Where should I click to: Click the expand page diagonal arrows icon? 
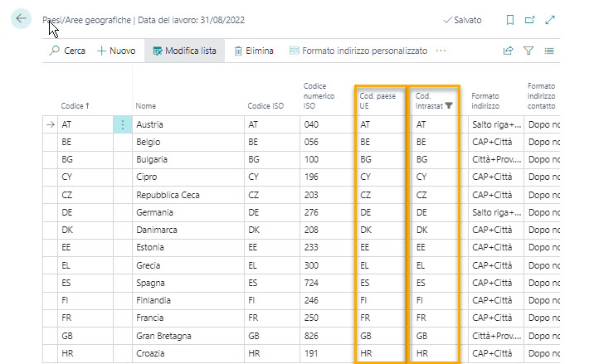(x=549, y=20)
